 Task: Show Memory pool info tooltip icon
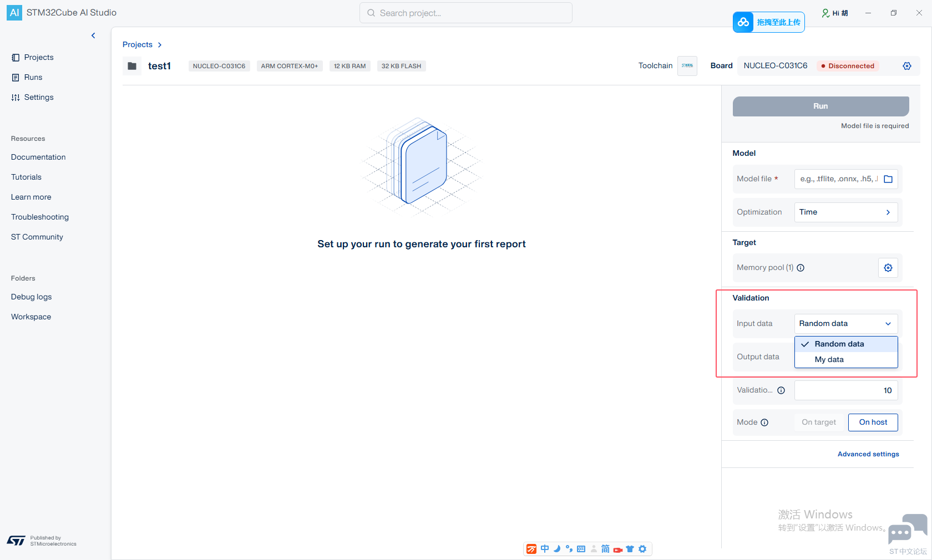[x=801, y=268]
